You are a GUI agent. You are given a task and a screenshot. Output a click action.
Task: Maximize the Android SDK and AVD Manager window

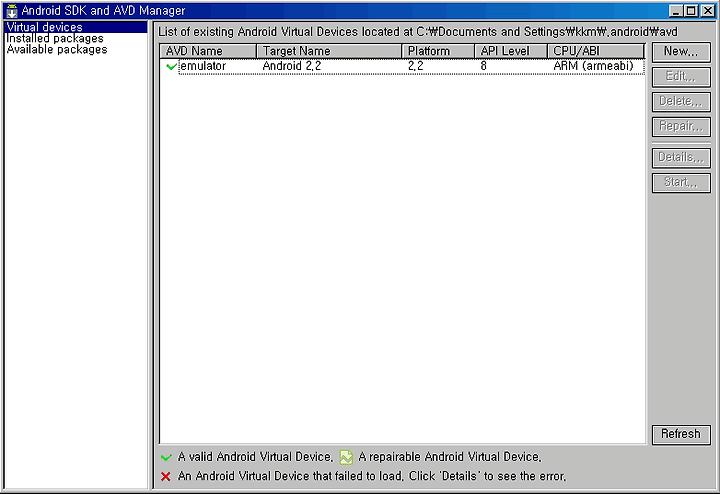(691, 11)
